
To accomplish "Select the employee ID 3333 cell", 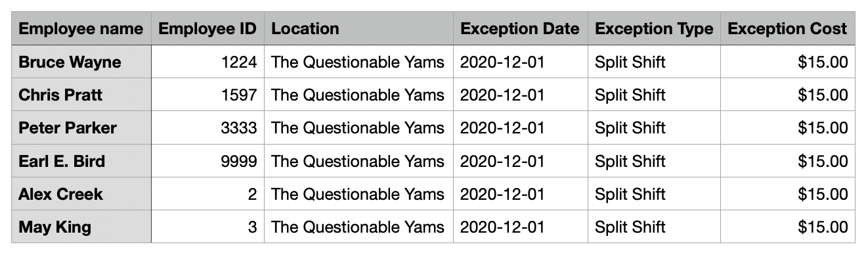I will pyautogui.click(x=208, y=127).
